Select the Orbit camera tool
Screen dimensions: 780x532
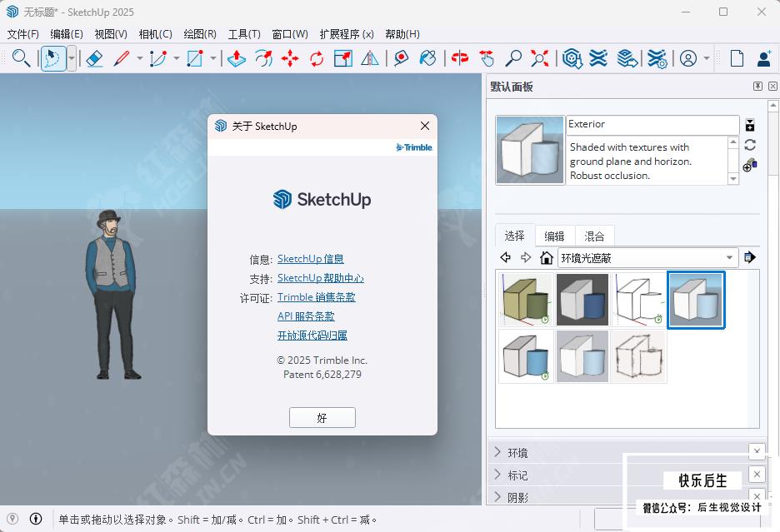click(x=460, y=58)
